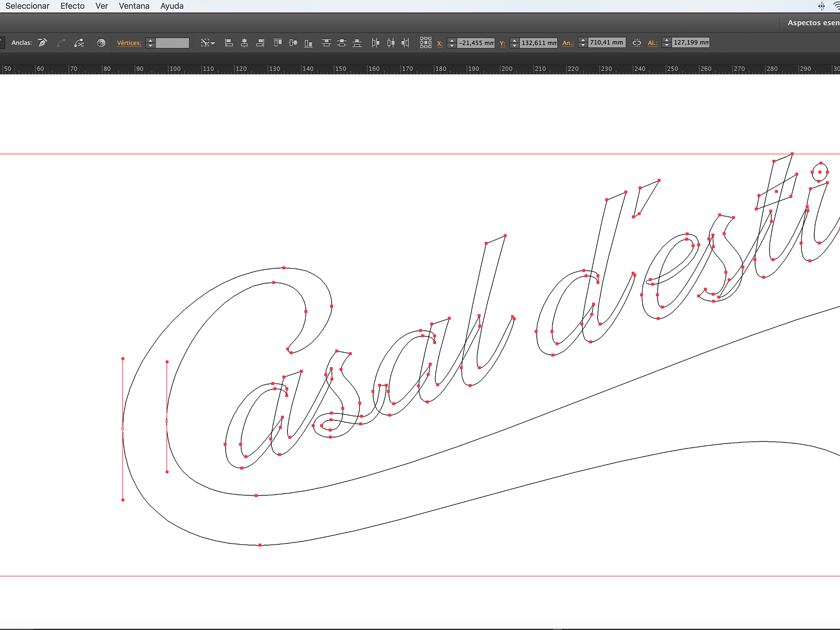Toggle constrain width and height proportions link
Screen dimensions: 840x630
(x=637, y=42)
